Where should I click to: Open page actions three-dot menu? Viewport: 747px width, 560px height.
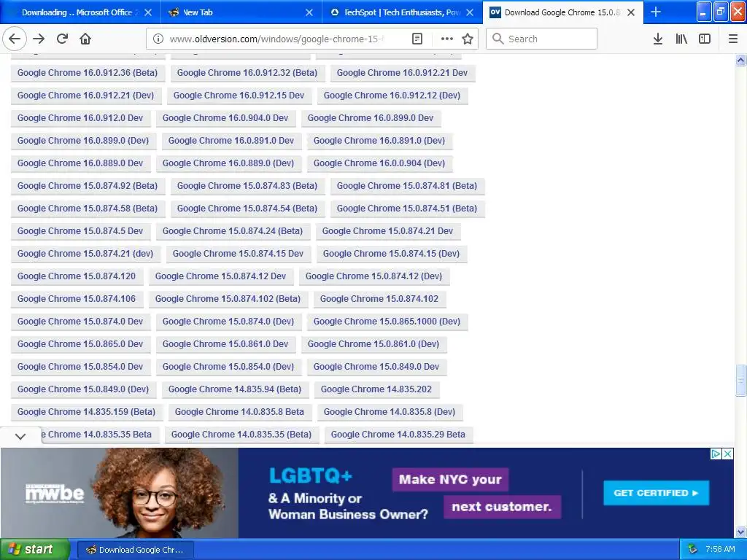click(447, 39)
